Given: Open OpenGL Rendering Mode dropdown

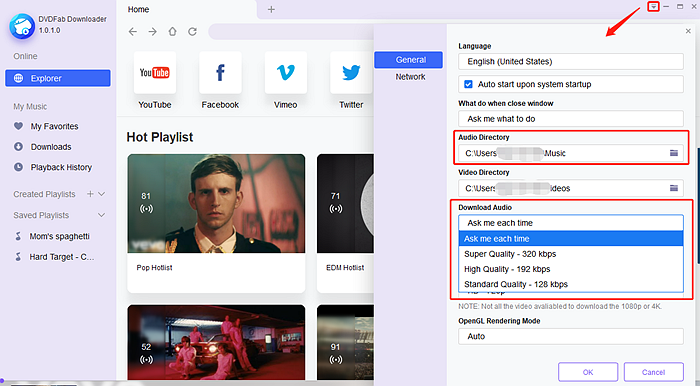Looking at the screenshot, I should coord(571,336).
